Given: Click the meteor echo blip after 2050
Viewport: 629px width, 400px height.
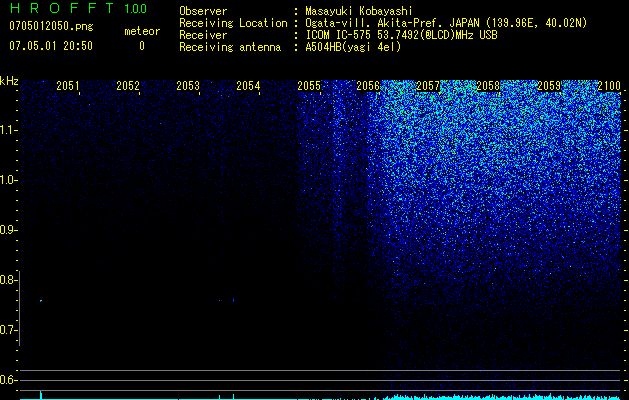Looking at the screenshot, I should [x=41, y=301].
